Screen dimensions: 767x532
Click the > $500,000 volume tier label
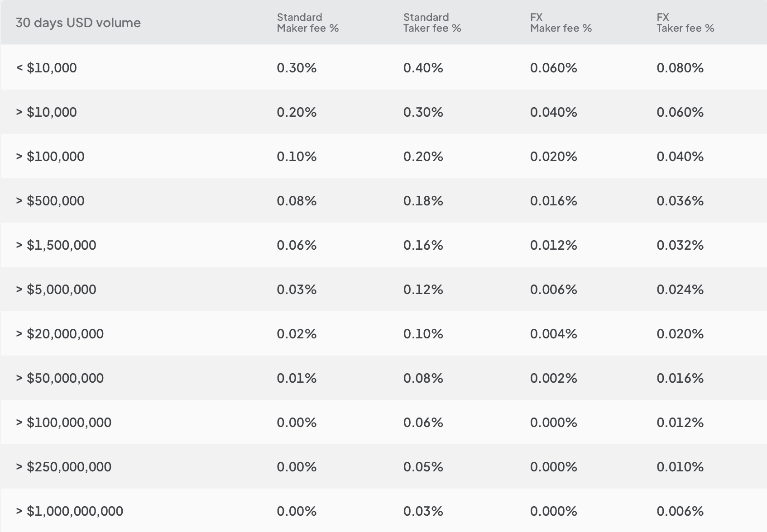click(50, 201)
